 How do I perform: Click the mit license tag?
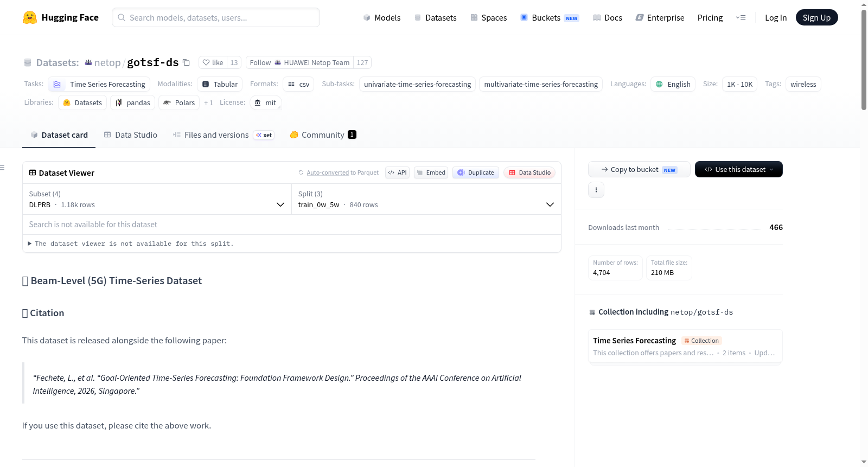coord(266,103)
